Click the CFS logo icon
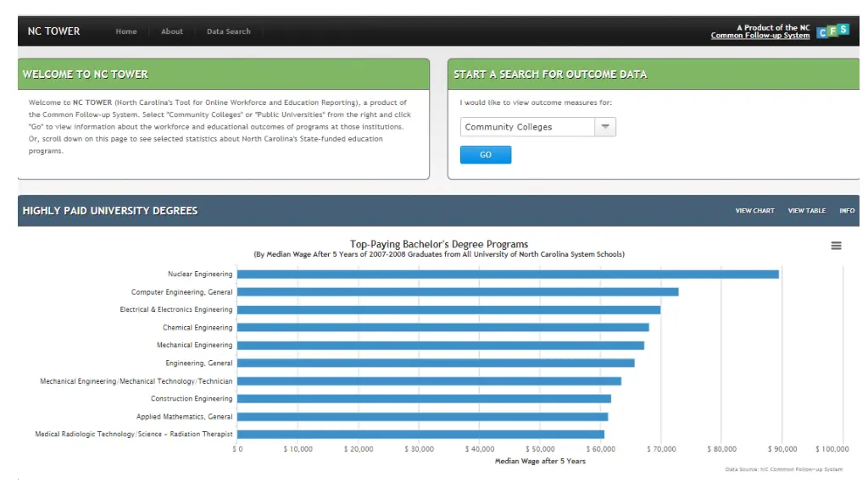Screen dimensions: 868x488 [x=833, y=31]
